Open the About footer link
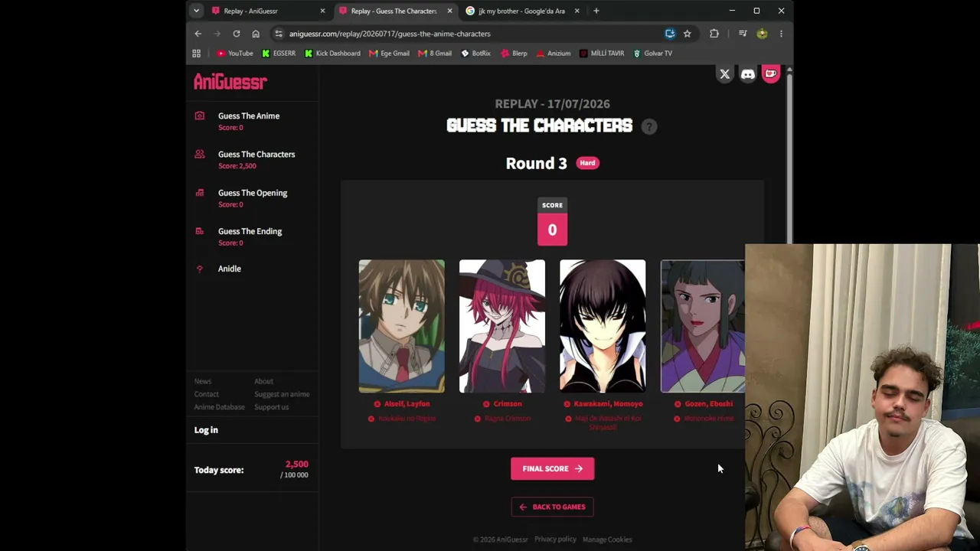This screenshot has width=980, height=551. point(263,381)
